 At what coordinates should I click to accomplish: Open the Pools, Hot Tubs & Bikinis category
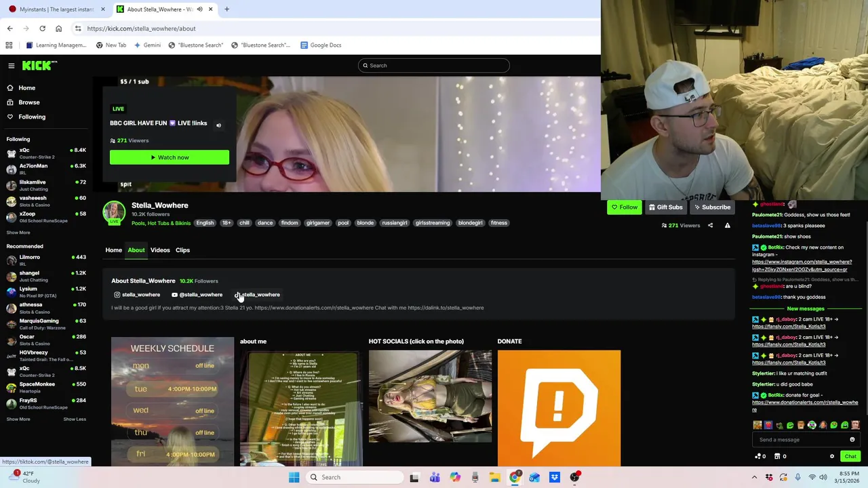(161, 223)
